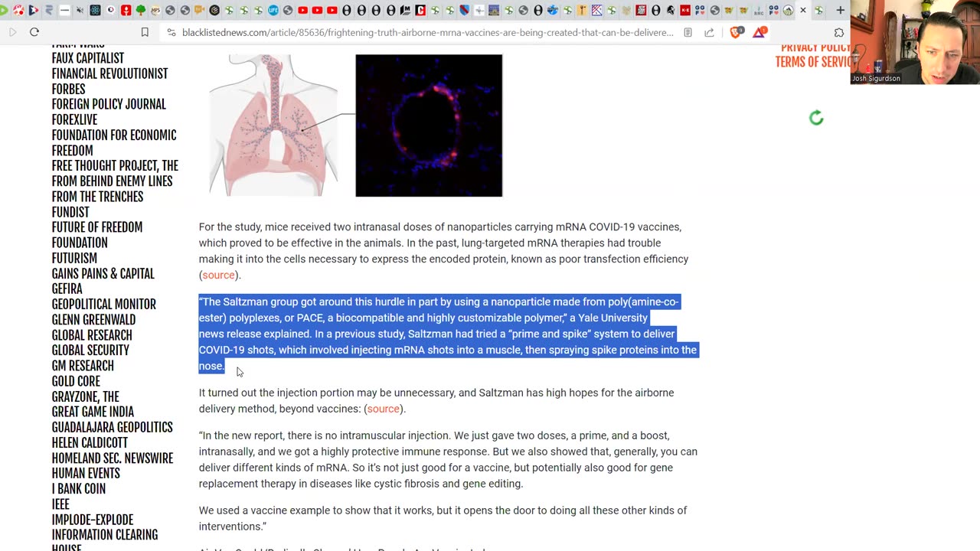Image resolution: width=980 pixels, height=551 pixels.
Task: Click the blacklistednews.com URL field
Action: point(427,32)
